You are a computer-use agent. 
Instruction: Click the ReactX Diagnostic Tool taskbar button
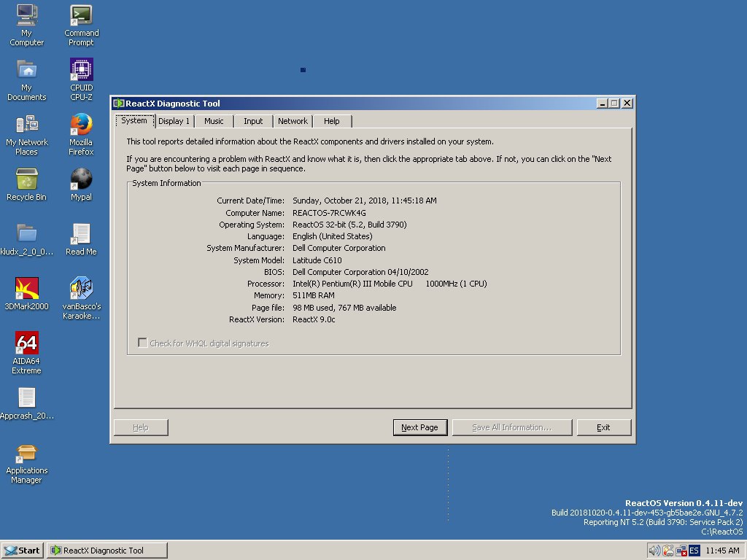tap(107, 551)
